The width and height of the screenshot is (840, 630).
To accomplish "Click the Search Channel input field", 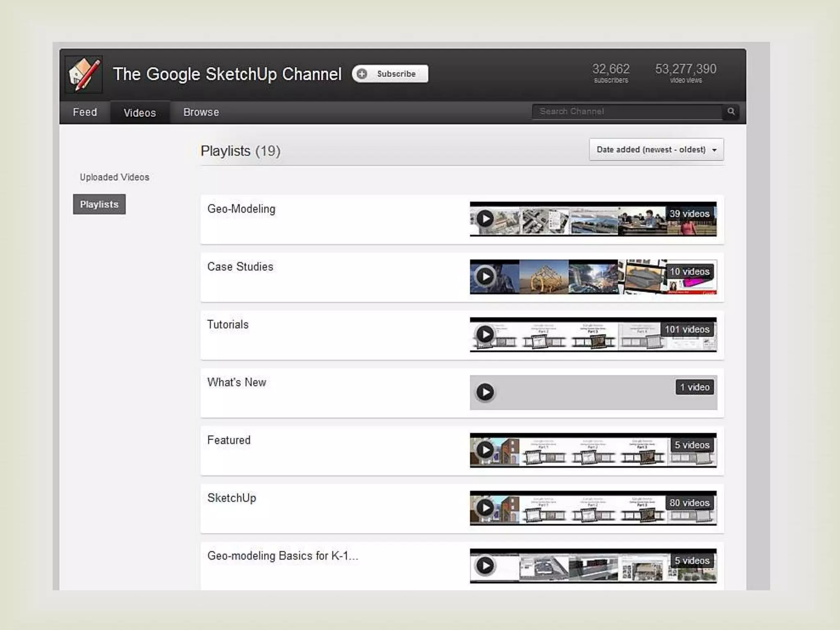I will [x=627, y=112].
